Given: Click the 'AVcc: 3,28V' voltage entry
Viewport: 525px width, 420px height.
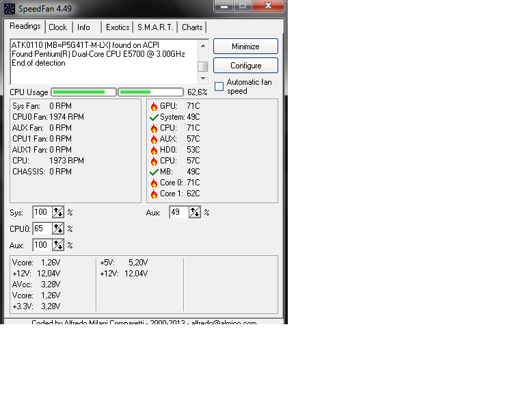Looking at the screenshot, I should point(36,285).
